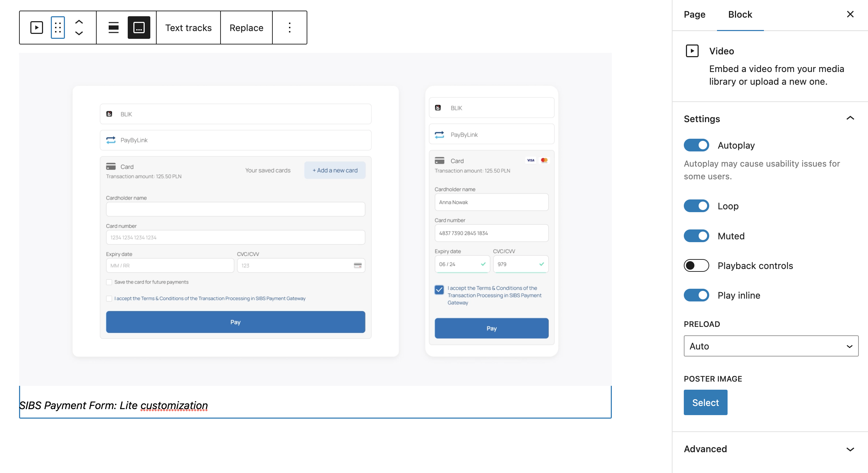This screenshot has width=868, height=473.
Task: Click the card number 4837 7390 2845 1834
Action: coord(492,233)
